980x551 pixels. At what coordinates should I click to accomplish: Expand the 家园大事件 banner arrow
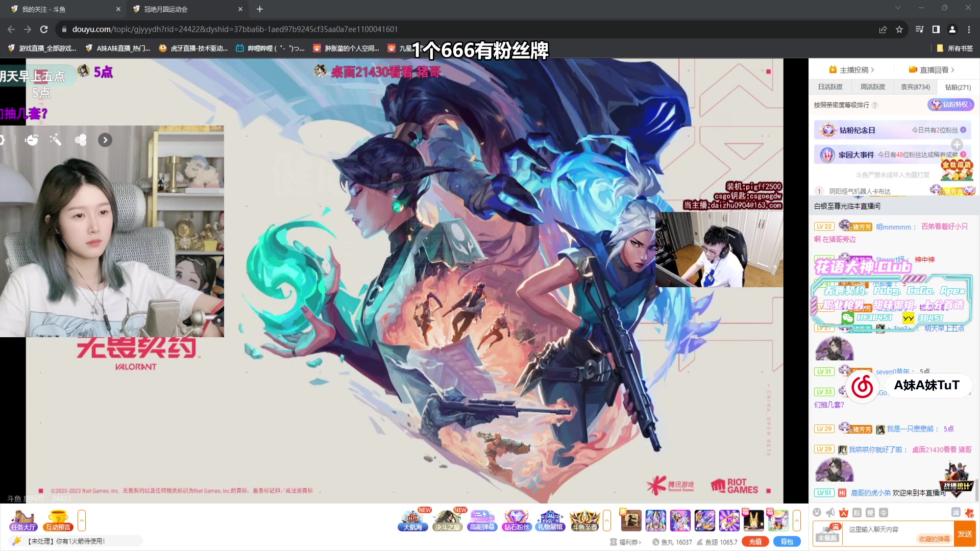coord(963,155)
